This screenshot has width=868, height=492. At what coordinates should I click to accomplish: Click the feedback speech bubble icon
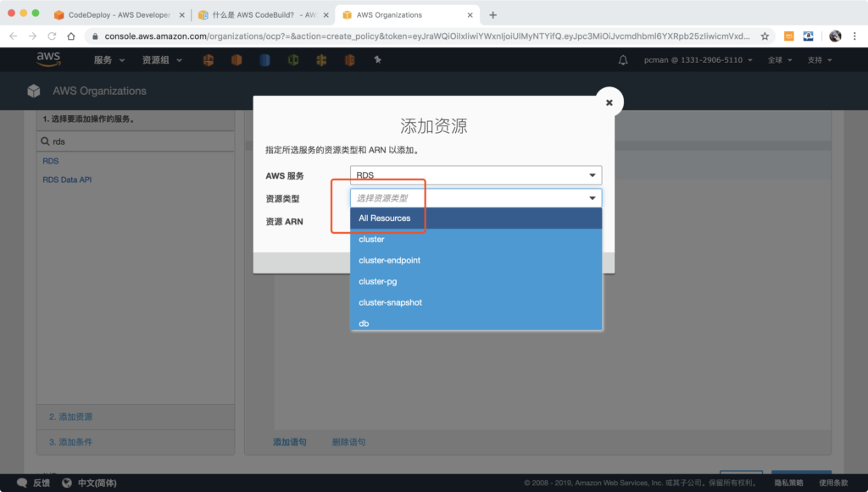click(x=22, y=484)
